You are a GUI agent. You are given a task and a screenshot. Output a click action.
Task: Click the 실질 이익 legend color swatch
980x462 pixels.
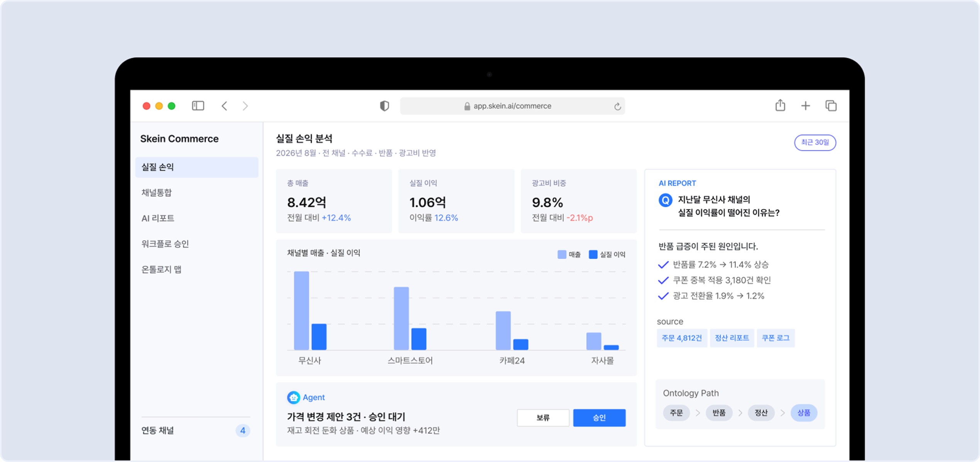(593, 255)
